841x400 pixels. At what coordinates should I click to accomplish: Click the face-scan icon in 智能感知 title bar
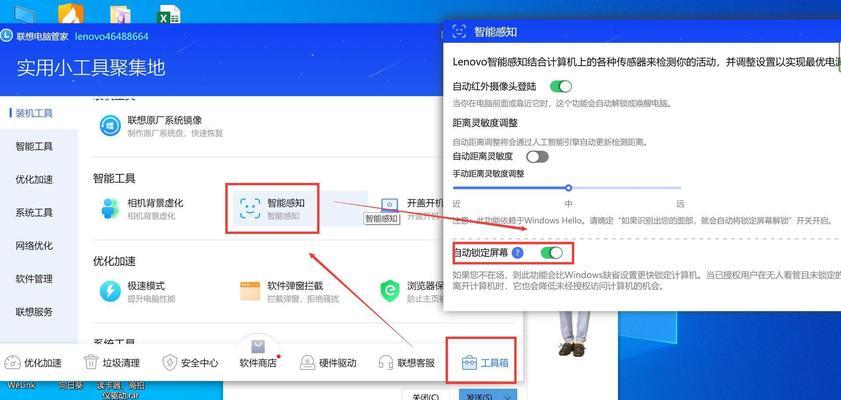pos(459,32)
